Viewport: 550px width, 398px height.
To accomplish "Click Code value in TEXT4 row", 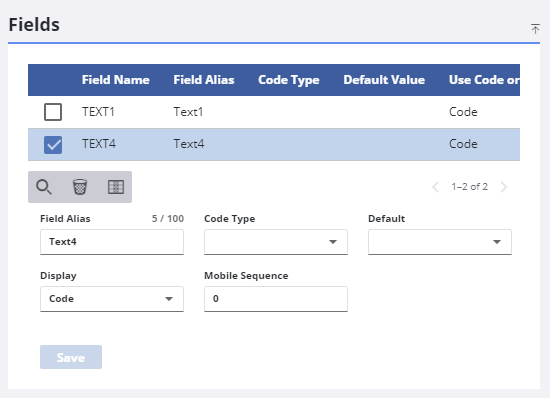I will 463,144.
